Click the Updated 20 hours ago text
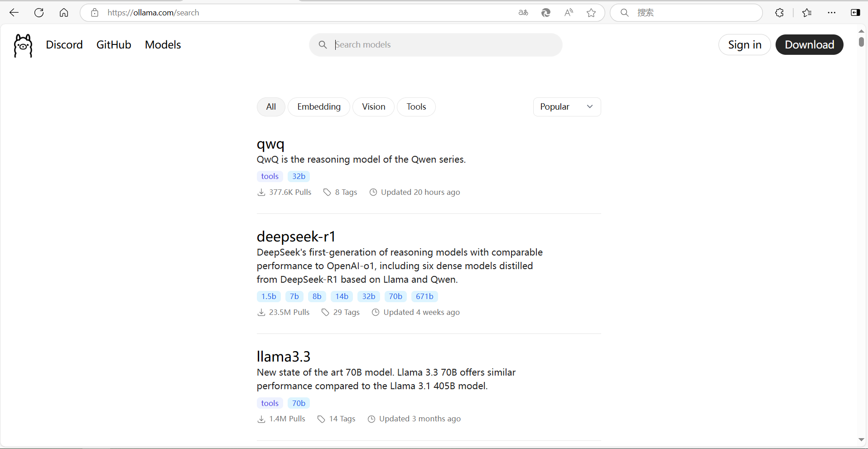 420,192
